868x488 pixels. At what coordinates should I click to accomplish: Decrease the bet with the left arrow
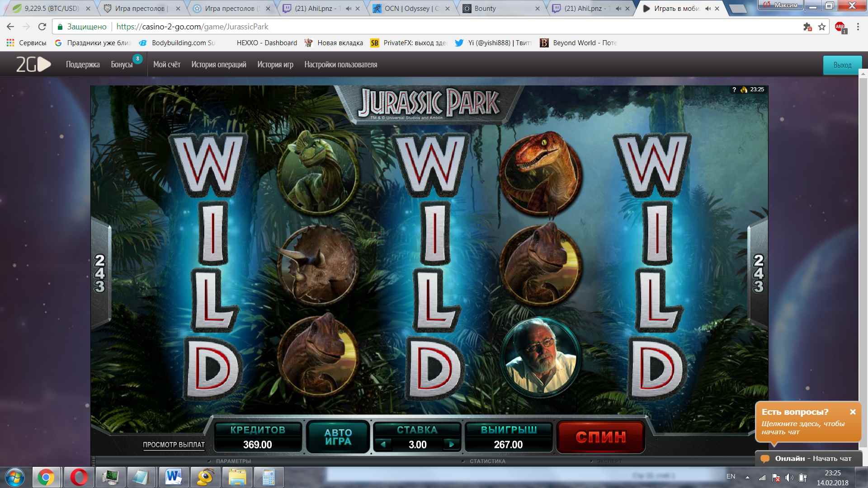pos(383,444)
